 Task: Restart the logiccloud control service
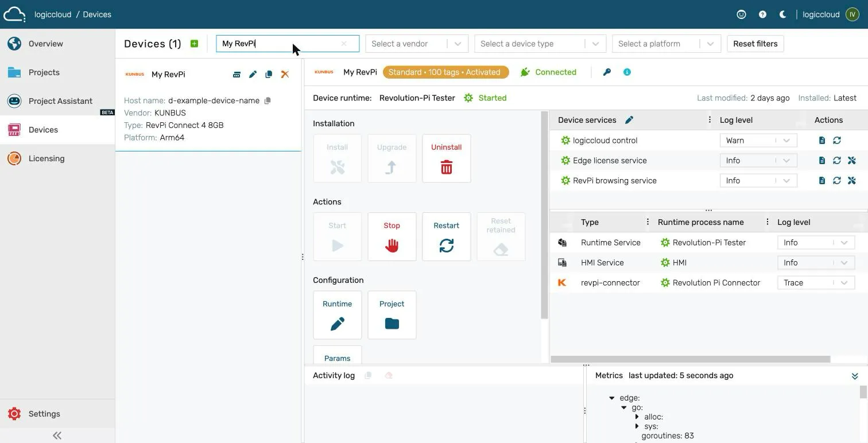click(837, 141)
